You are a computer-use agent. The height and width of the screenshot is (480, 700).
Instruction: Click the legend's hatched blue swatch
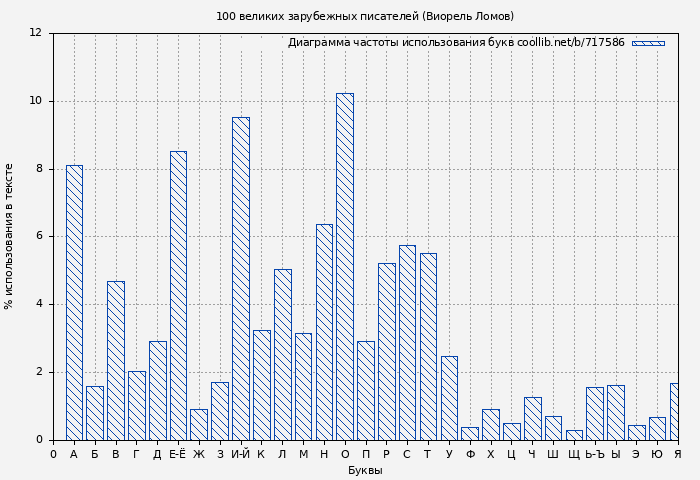click(x=647, y=43)
